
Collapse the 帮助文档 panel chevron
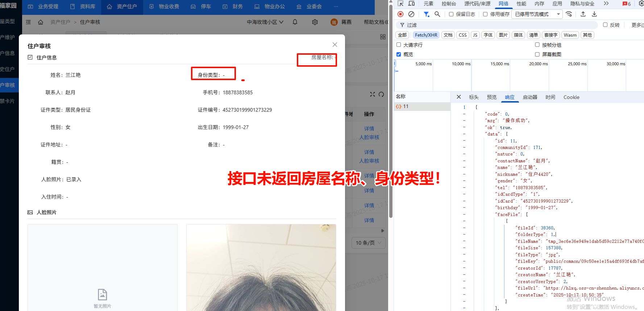tap(386, 22)
